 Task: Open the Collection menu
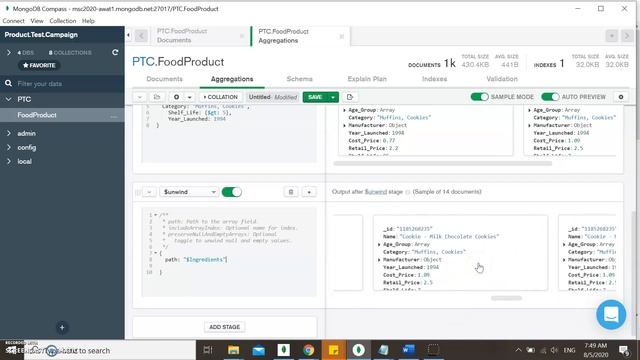click(62, 21)
